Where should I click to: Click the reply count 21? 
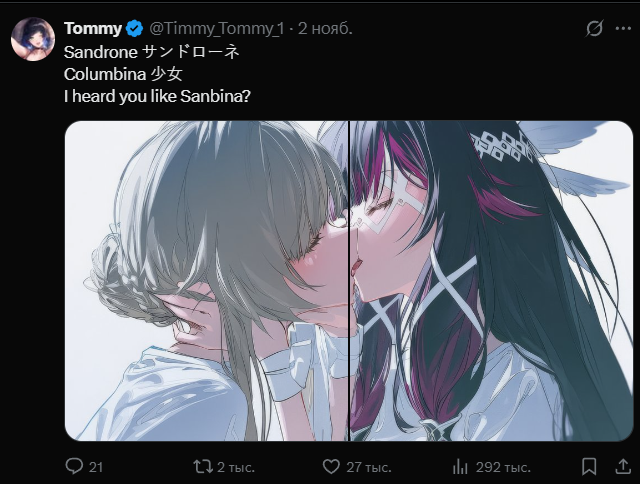[x=96, y=467]
